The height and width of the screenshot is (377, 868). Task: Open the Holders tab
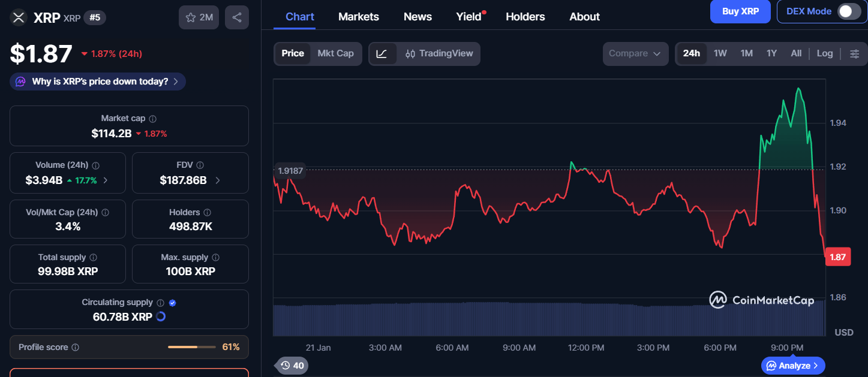(x=525, y=17)
